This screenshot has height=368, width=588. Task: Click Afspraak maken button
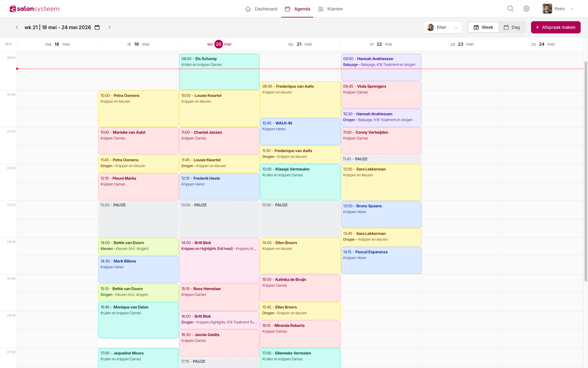pos(556,27)
